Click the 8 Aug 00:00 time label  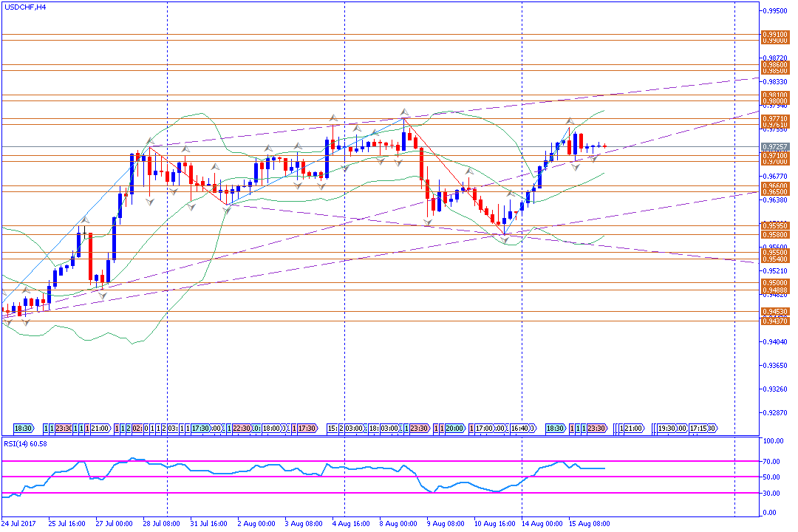point(398,524)
